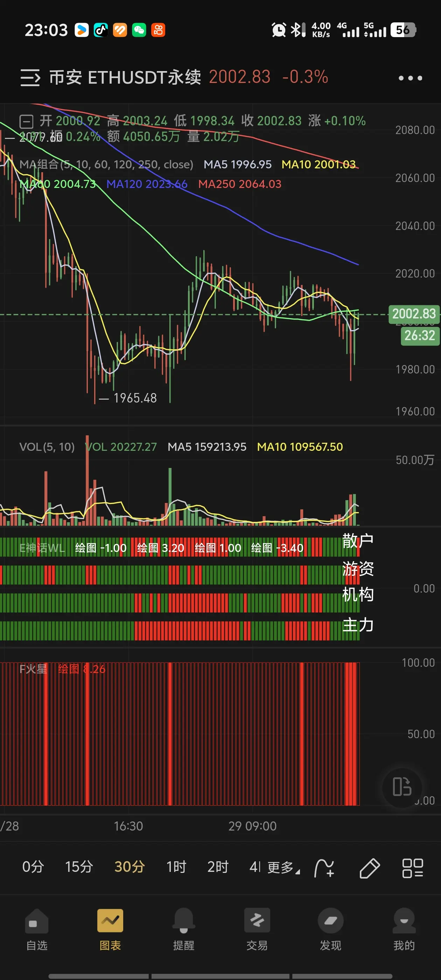
Task: Tap MA250 2064.03 legend value
Action: click(240, 184)
